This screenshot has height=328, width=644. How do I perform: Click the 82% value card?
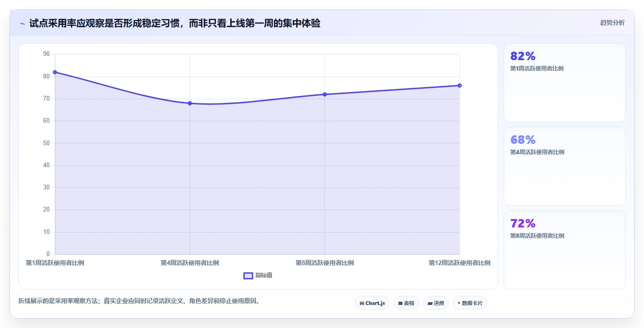tap(565, 83)
